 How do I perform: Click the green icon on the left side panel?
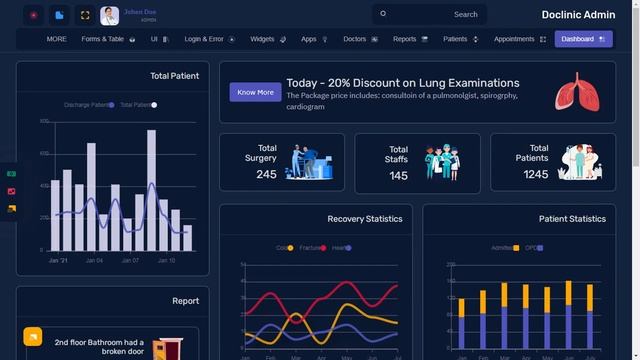(x=11, y=174)
